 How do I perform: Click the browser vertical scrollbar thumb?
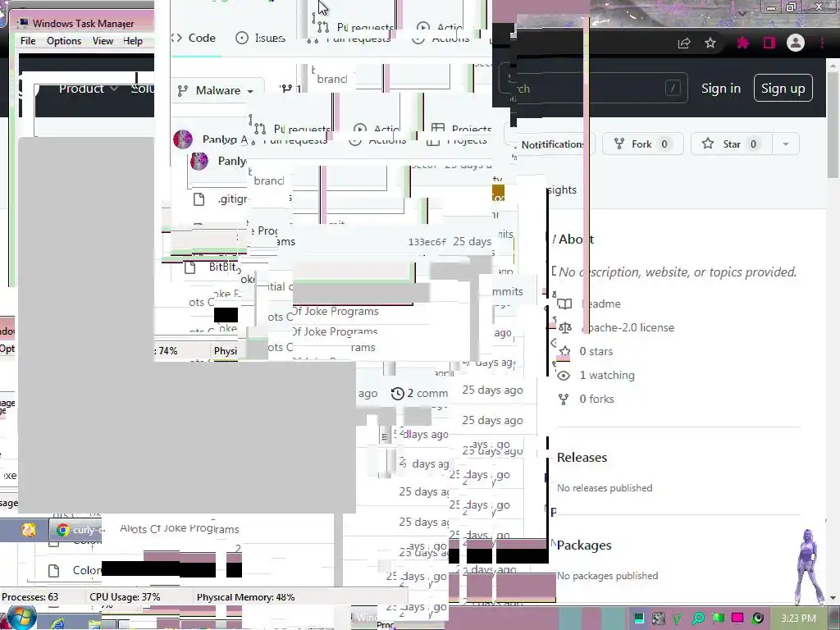coord(833,124)
